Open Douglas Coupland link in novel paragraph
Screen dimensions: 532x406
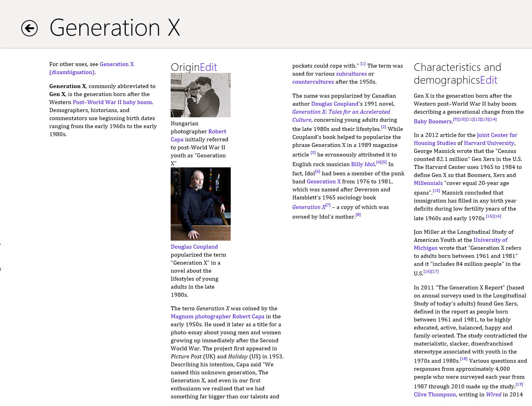click(x=335, y=104)
